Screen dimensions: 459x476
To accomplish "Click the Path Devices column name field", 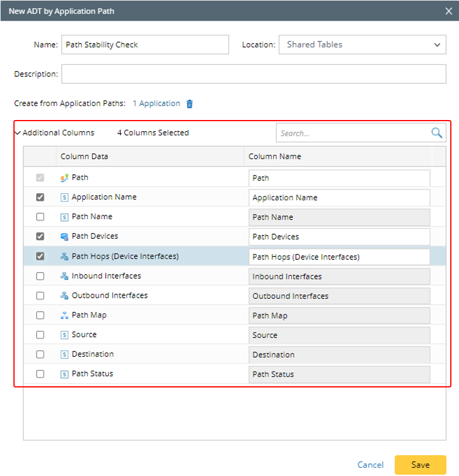I will tap(339, 237).
